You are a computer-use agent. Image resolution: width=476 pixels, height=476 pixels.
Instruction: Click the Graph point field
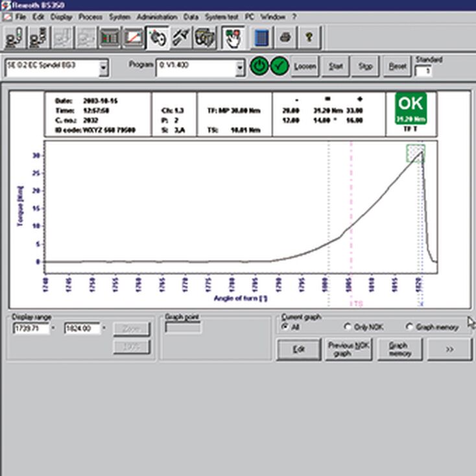click(x=183, y=328)
